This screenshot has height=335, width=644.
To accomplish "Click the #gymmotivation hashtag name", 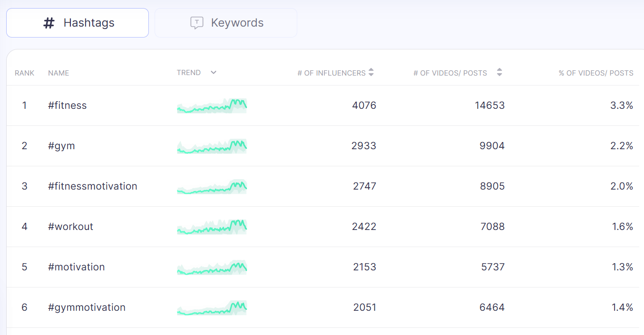I will 87,307.
